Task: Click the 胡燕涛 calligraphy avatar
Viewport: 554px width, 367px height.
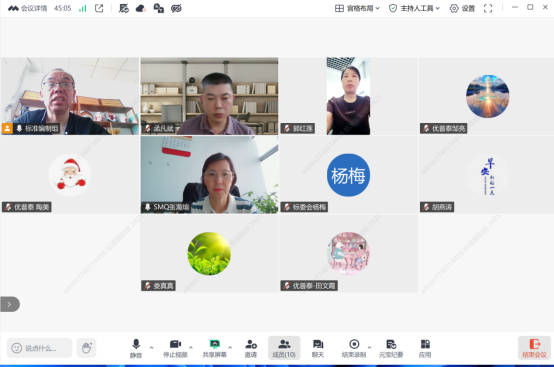Action: [x=488, y=175]
